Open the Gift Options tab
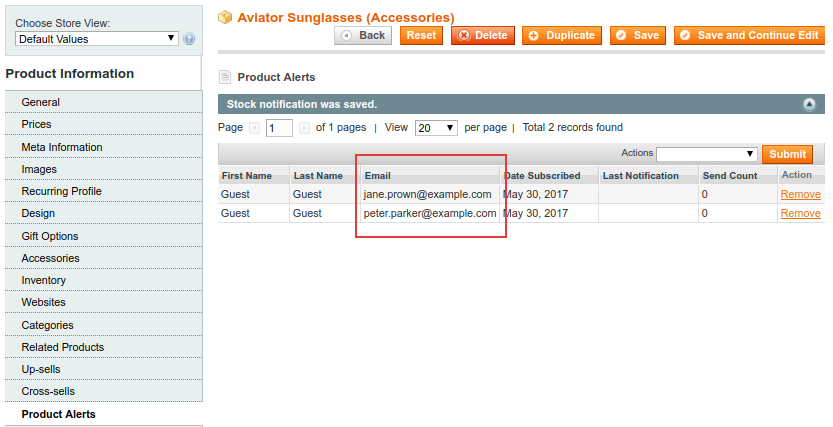The height and width of the screenshot is (427, 833). tap(104, 236)
